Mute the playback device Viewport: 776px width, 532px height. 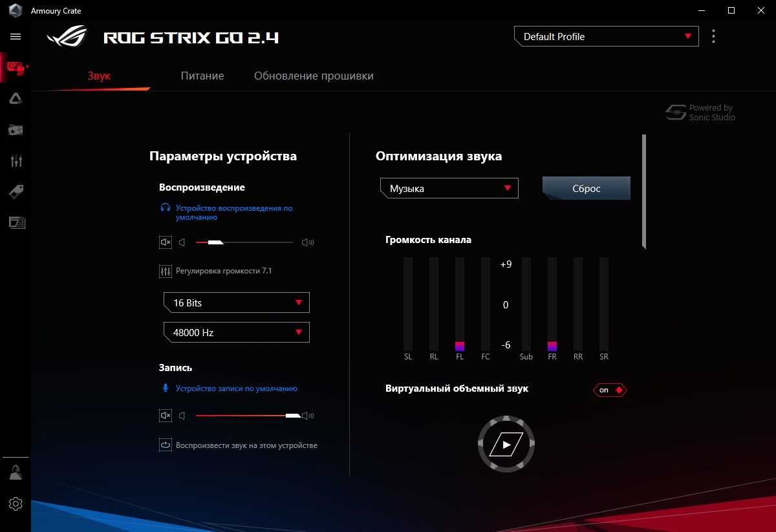point(166,242)
